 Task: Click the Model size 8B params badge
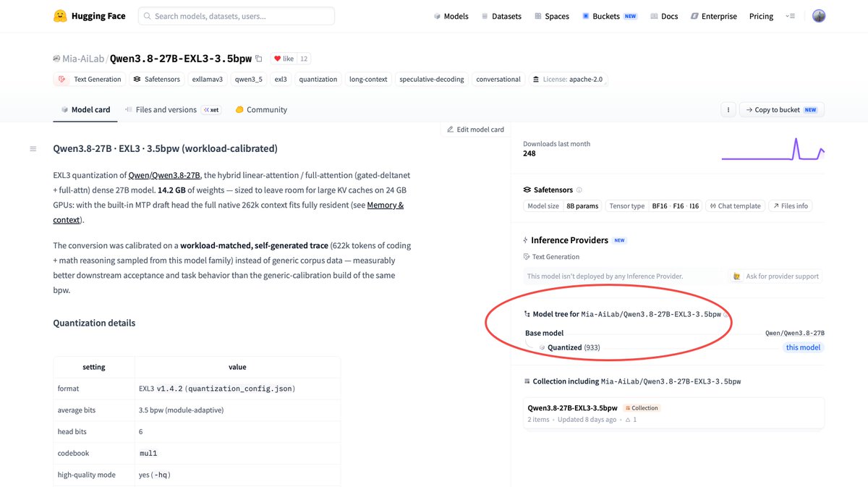[x=563, y=206]
